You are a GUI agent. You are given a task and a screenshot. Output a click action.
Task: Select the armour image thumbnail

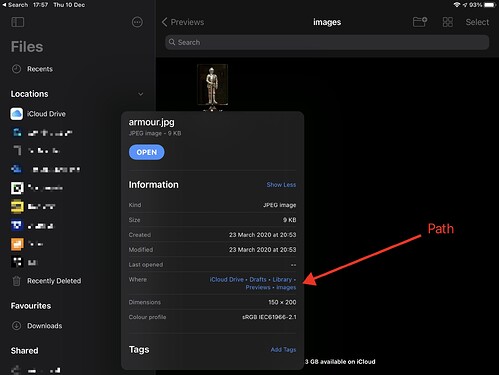click(x=212, y=85)
